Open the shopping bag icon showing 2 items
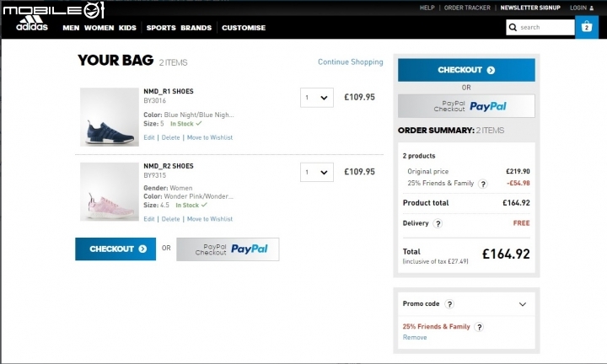 pos(587,27)
